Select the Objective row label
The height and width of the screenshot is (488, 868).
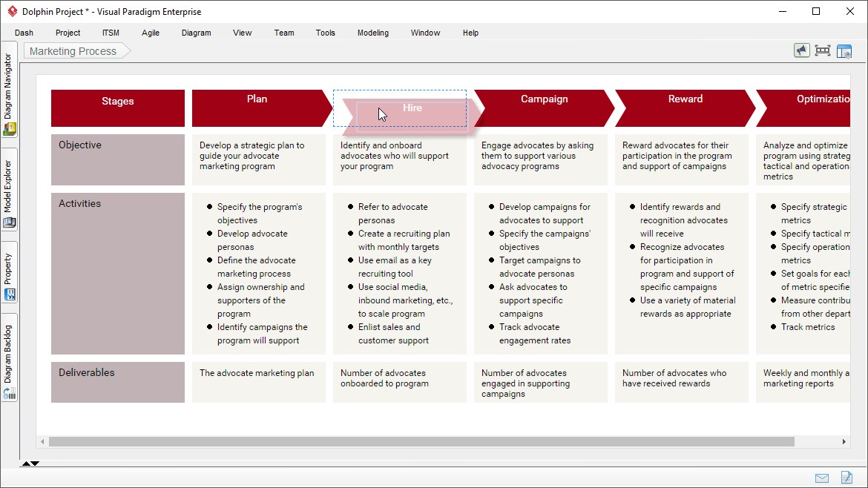click(118, 159)
